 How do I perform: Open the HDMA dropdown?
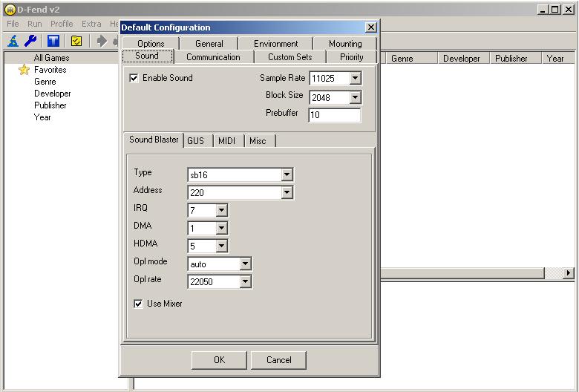221,246
